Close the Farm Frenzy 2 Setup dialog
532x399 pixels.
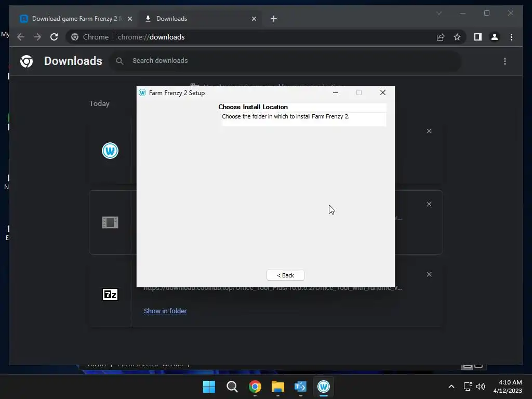pyautogui.click(x=383, y=92)
